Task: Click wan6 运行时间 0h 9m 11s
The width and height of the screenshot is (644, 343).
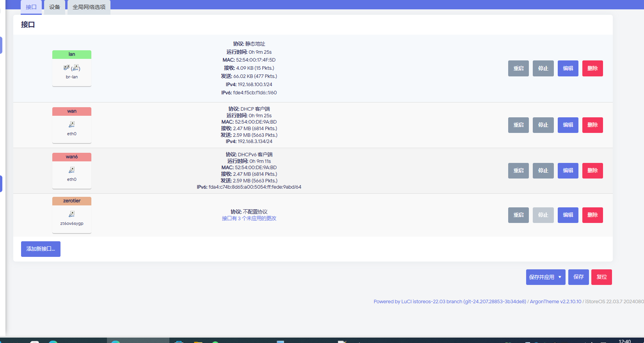Action: point(249,161)
